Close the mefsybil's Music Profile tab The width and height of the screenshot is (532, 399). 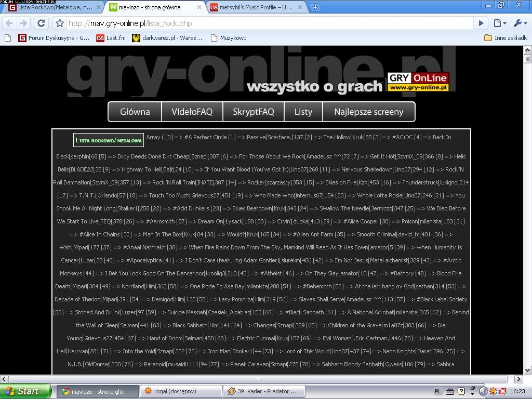[x=300, y=7]
